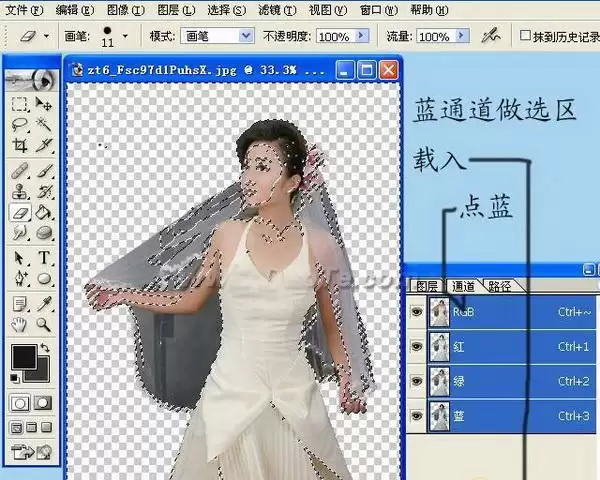Select the green 绿 channel row
600x480 pixels.
512,381
